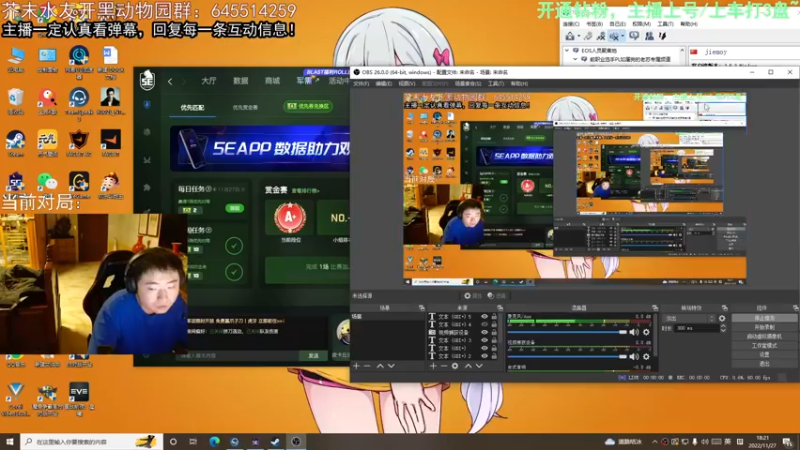The width and height of the screenshot is (800, 450).
Task: Collapse the top TeamSpeak server tree node
Action: [x=567, y=51]
